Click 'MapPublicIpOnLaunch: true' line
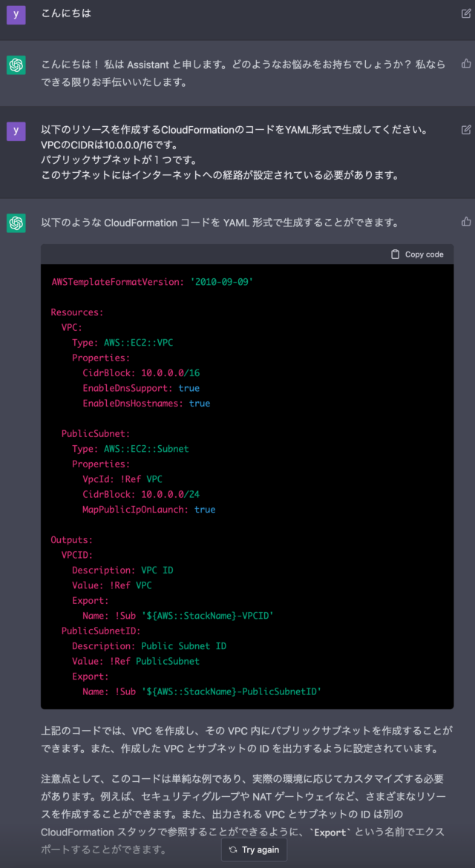The image size is (475, 868). [x=149, y=509]
